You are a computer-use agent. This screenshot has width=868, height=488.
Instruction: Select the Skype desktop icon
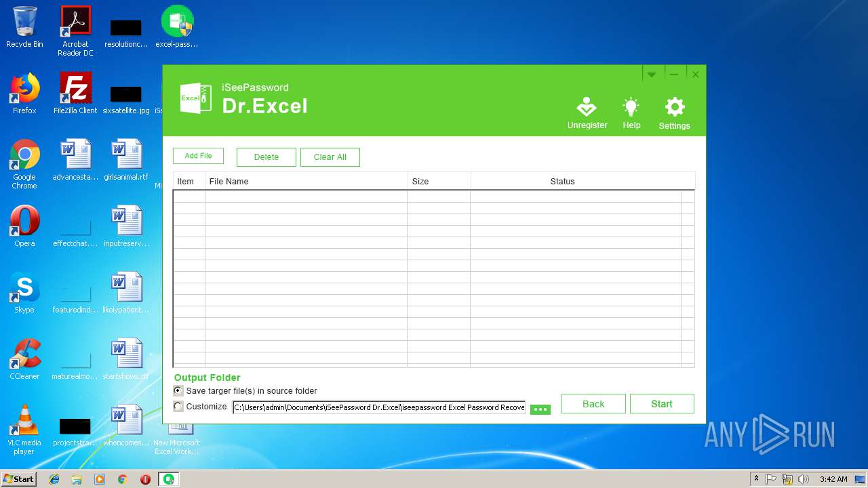[24, 293]
